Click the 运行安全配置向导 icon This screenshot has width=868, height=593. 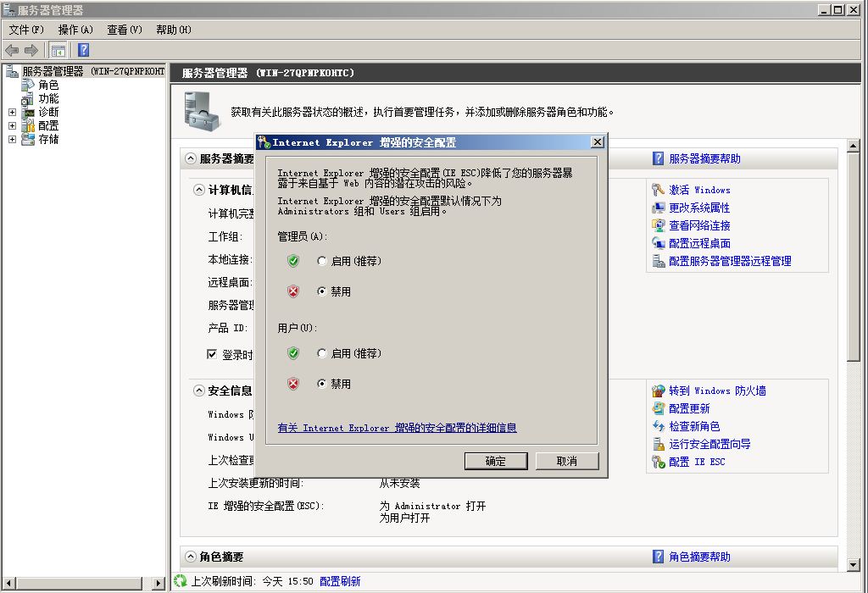pyautogui.click(x=658, y=444)
